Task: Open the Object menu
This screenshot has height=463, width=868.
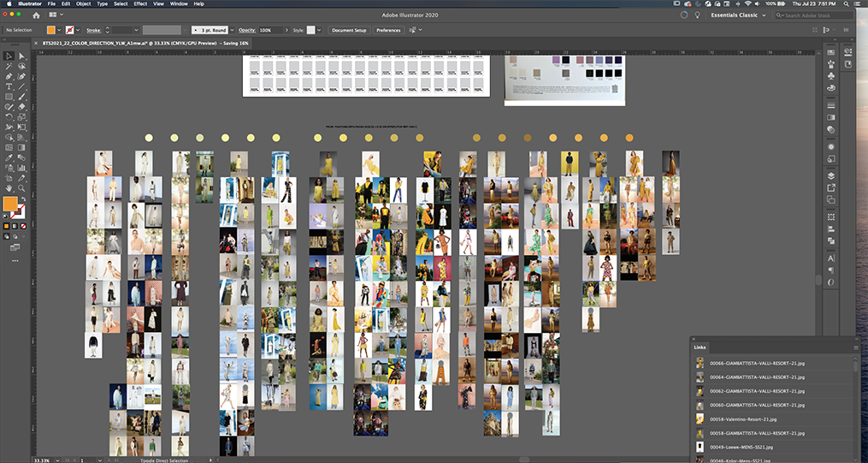Action: pos(84,4)
